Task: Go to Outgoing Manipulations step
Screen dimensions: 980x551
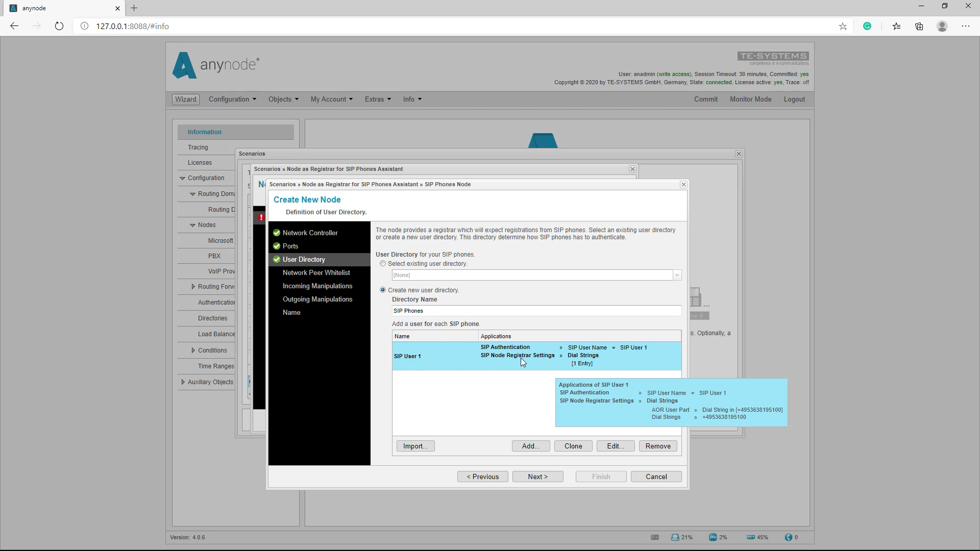Action: [317, 299]
